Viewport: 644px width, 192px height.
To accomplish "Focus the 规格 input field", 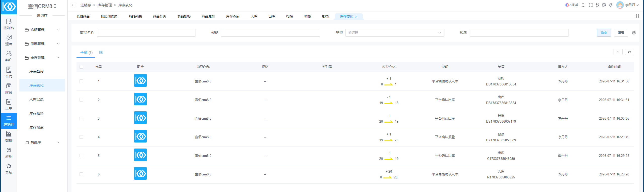I will [x=271, y=33].
